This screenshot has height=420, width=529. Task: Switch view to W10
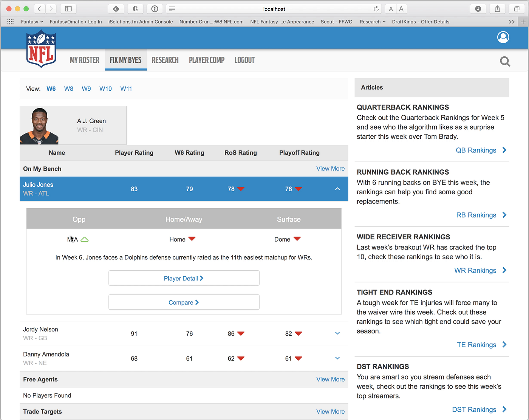(105, 88)
